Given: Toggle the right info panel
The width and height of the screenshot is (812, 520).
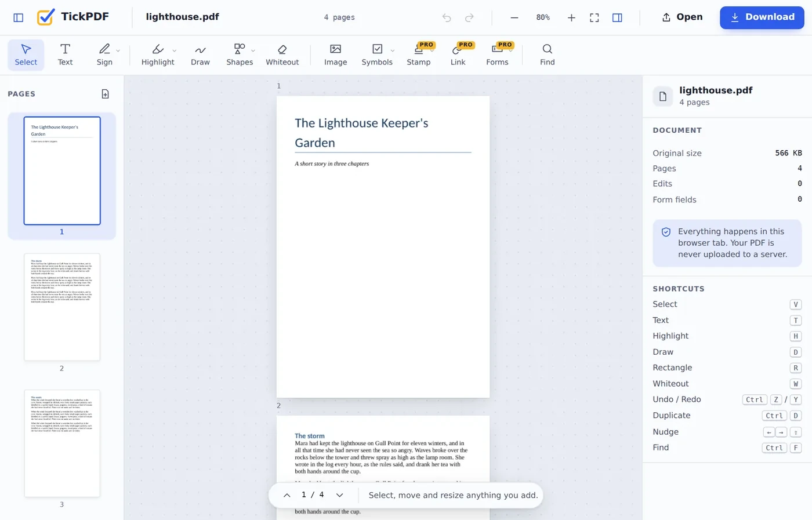Looking at the screenshot, I should pos(617,17).
